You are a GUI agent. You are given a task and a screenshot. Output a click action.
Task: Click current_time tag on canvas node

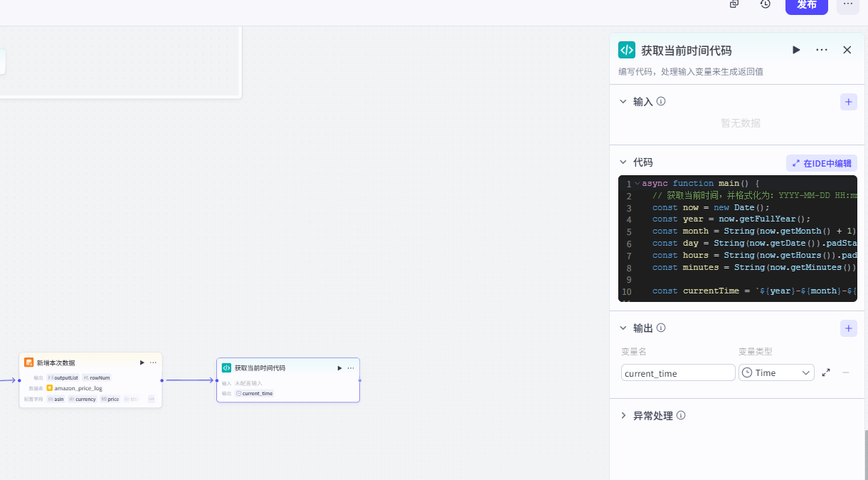(x=255, y=393)
